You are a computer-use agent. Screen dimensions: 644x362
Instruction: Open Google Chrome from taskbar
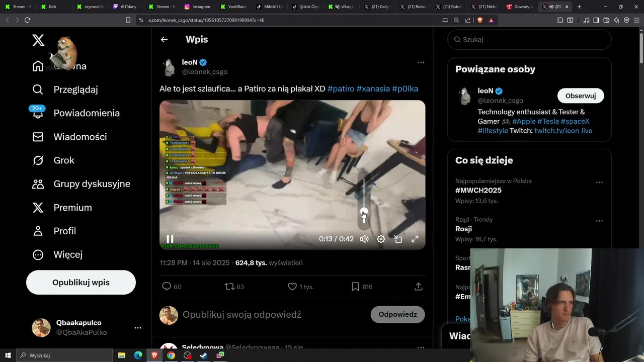[171, 355]
